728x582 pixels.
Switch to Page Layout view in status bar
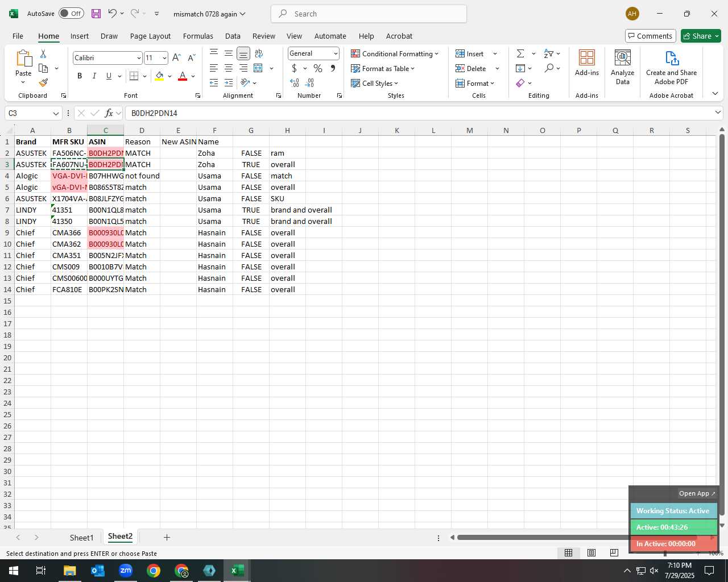(x=591, y=553)
